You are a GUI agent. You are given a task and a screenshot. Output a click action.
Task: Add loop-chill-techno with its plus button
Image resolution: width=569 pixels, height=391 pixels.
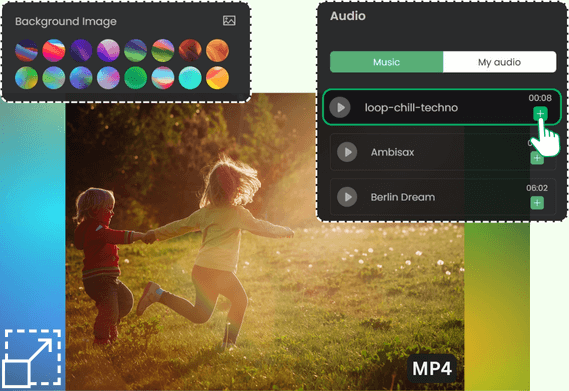[x=540, y=114]
